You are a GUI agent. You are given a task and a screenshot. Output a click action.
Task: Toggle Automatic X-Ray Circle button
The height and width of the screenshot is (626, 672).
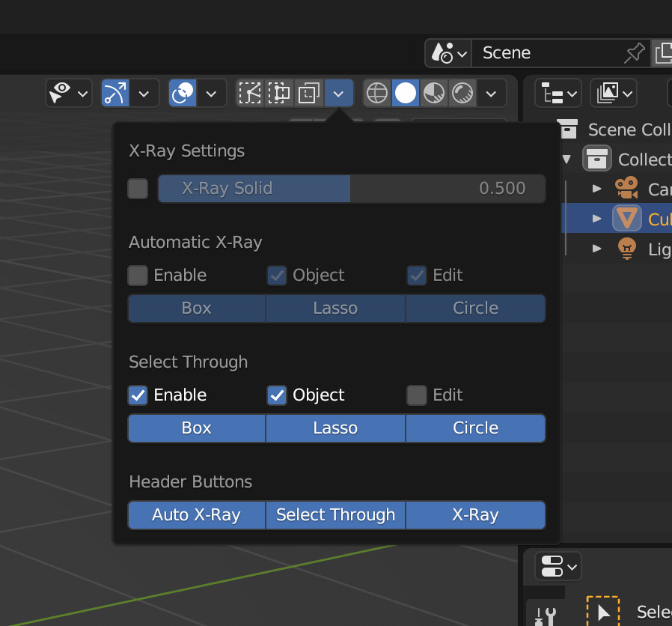tap(476, 309)
